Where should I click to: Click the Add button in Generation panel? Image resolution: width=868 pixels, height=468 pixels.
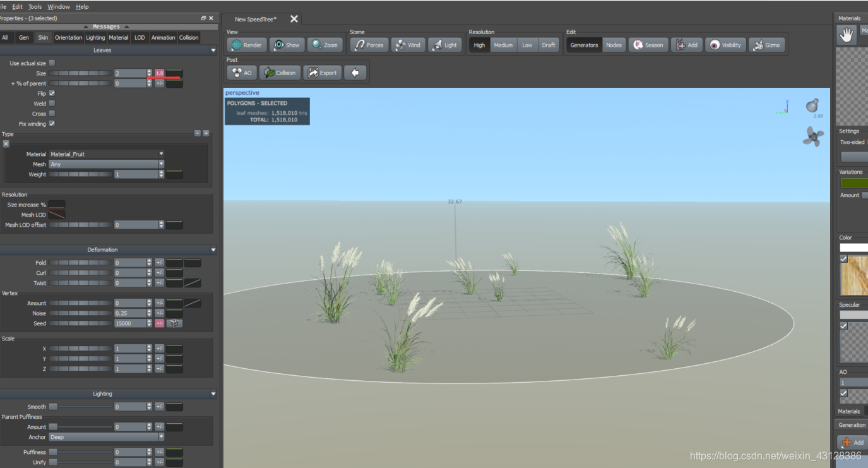852,442
